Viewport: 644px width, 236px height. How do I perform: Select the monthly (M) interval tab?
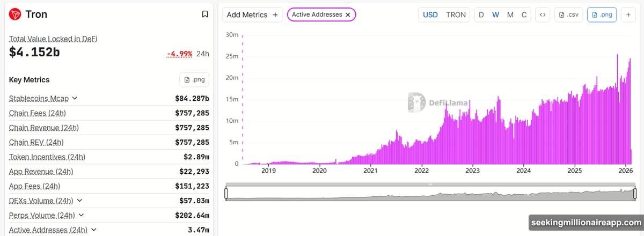(x=510, y=15)
